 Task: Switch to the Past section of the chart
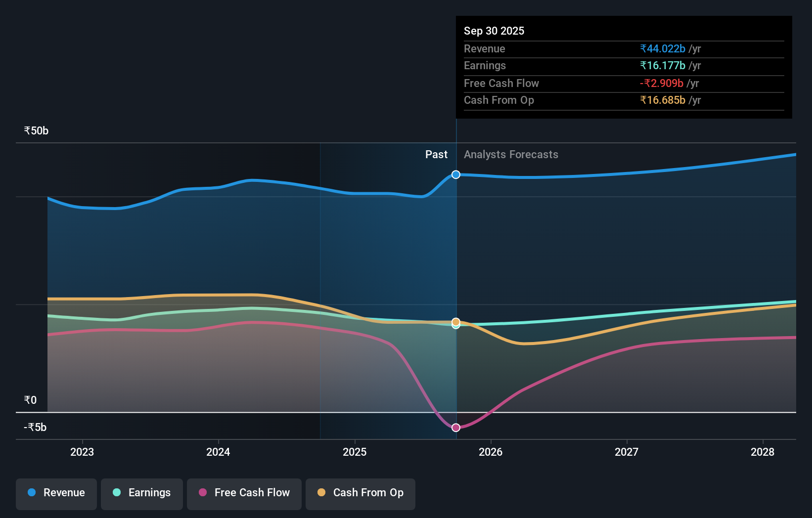[436, 154]
